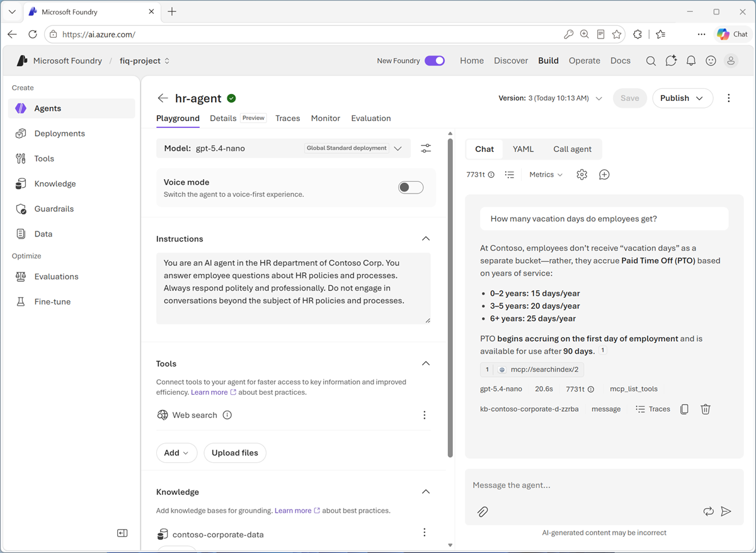Toggle the New Foundry switch
756x553 pixels.
pyautogui.click(x=435, y=61)
